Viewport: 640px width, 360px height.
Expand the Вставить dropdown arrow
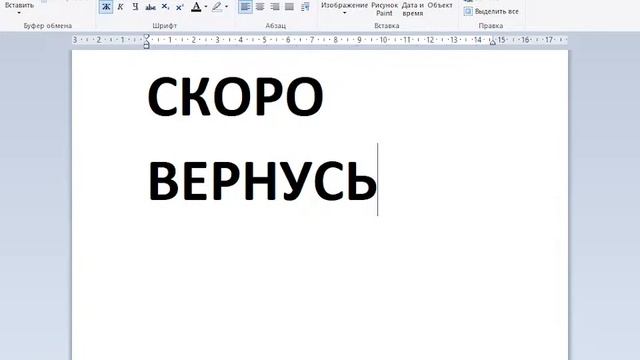click(x=19, y=13)
